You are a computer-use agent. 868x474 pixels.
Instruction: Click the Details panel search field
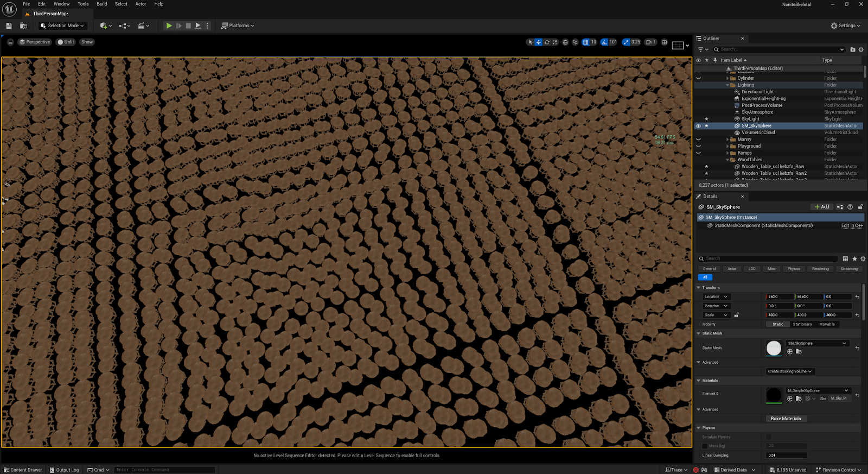768,258
